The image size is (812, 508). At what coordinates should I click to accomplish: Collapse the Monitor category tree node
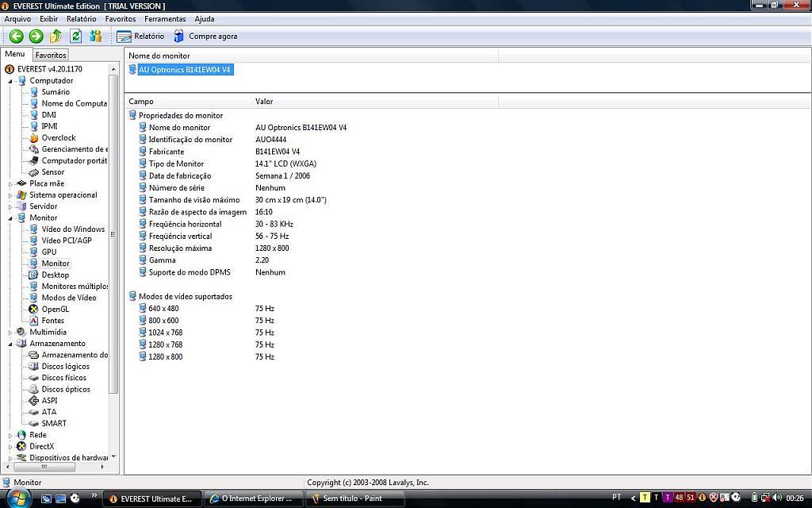pos(10,218)
